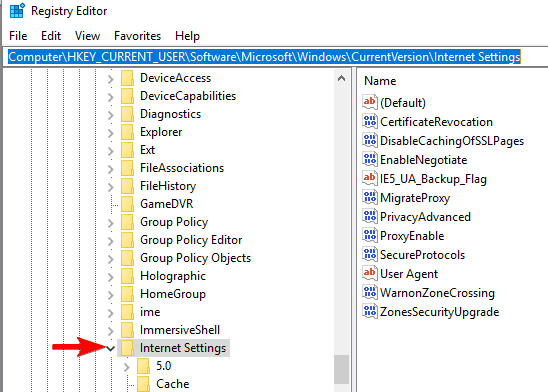This screenshot has height=392, width=548.
Task: Click the CertificateRevocation DWORD value icon
Action: click(x=370, y=122)
